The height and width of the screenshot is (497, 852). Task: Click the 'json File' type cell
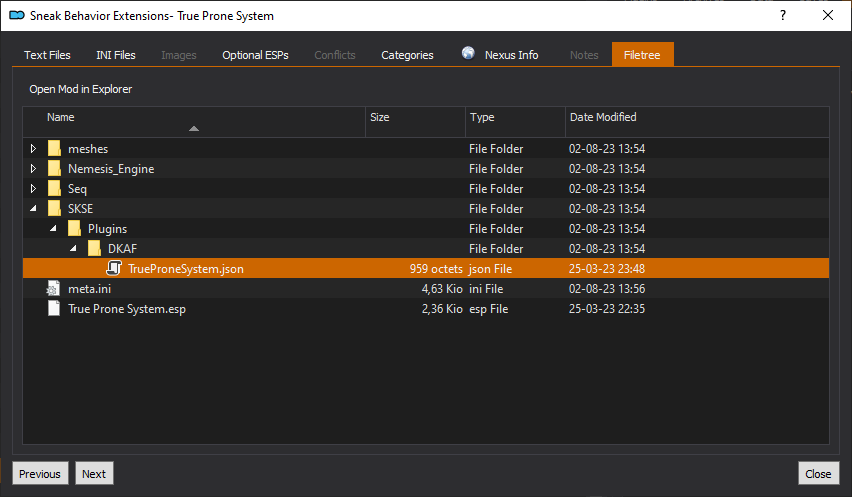point(490,268)
